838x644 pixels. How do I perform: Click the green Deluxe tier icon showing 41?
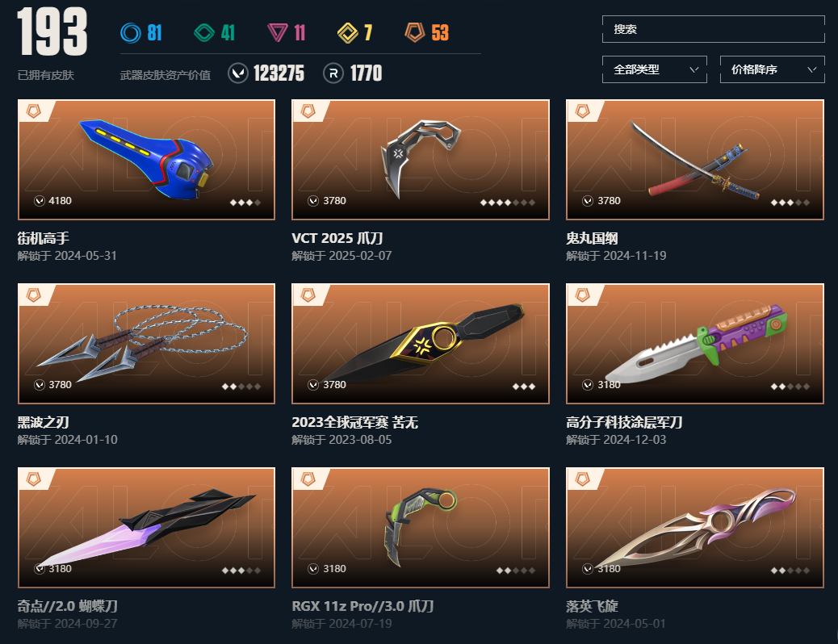click(x=204, y=32)
